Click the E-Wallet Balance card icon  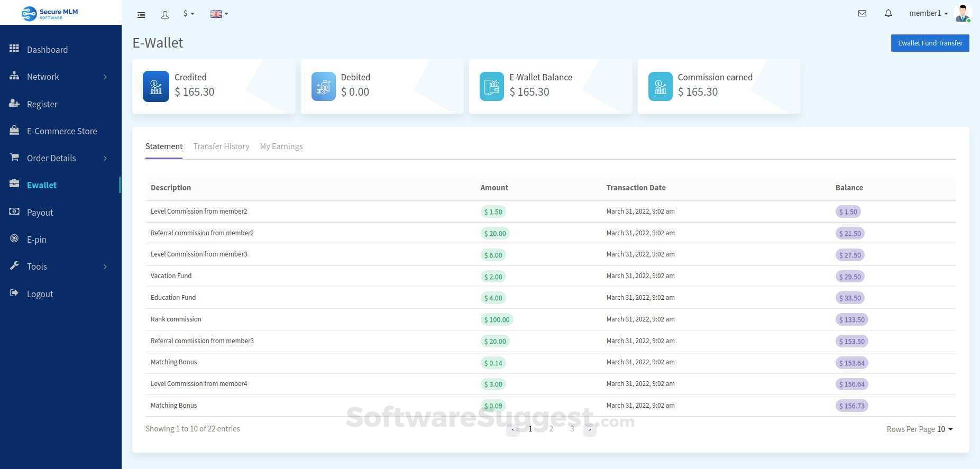click(x=492, y=86)
